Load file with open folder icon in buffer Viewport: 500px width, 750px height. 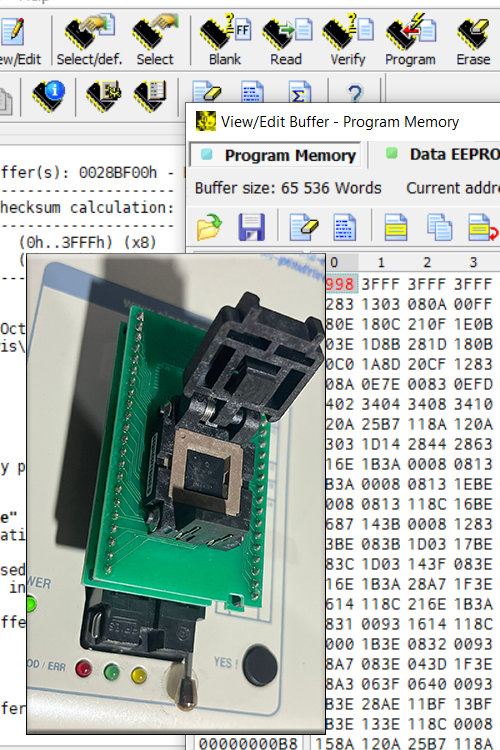point(209,227)
